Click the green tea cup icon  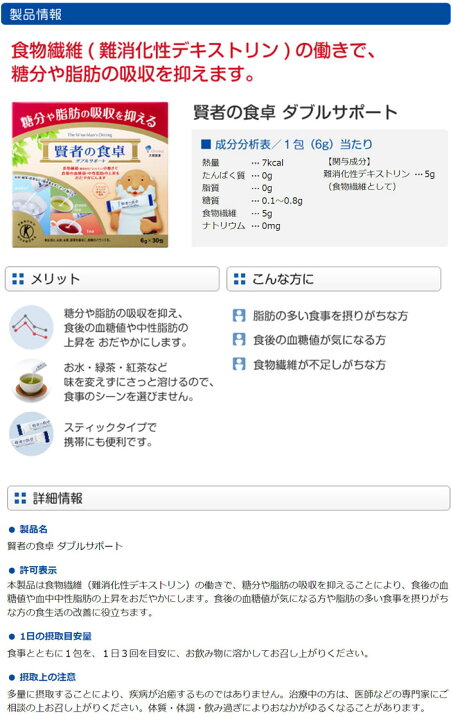click(31, 381)
